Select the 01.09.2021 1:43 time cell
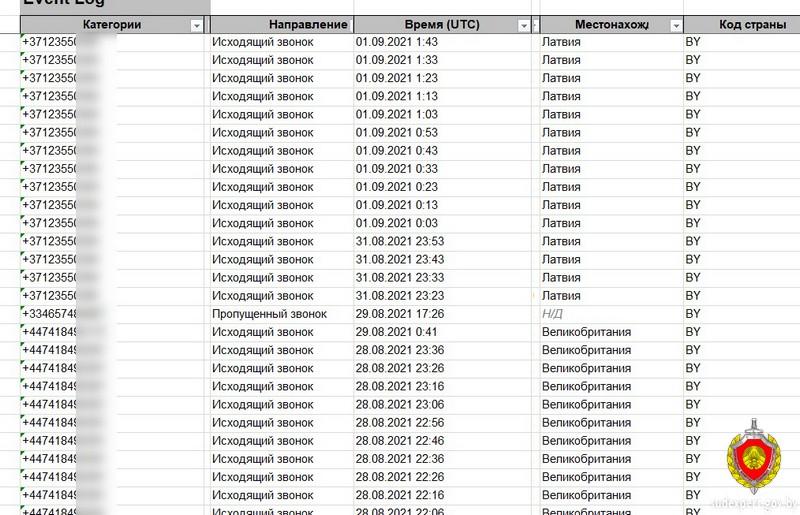This screenshot has height=515, width=800. [397, 43]
